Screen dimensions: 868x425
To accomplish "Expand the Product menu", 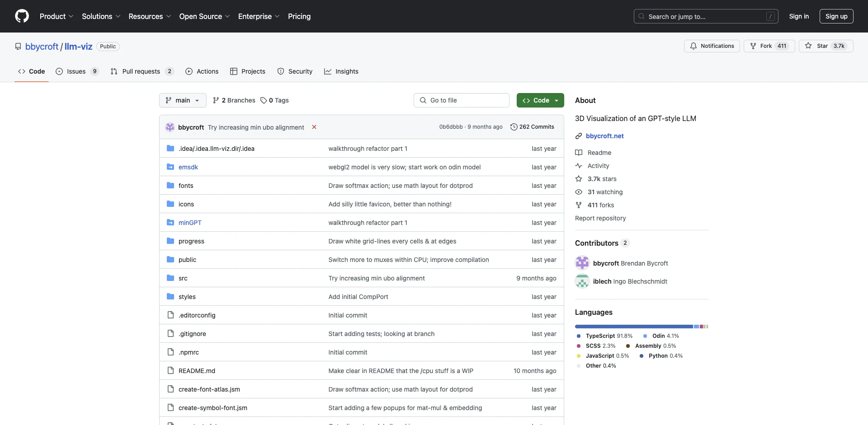I will pyautogui.click(x=57, y=16).
